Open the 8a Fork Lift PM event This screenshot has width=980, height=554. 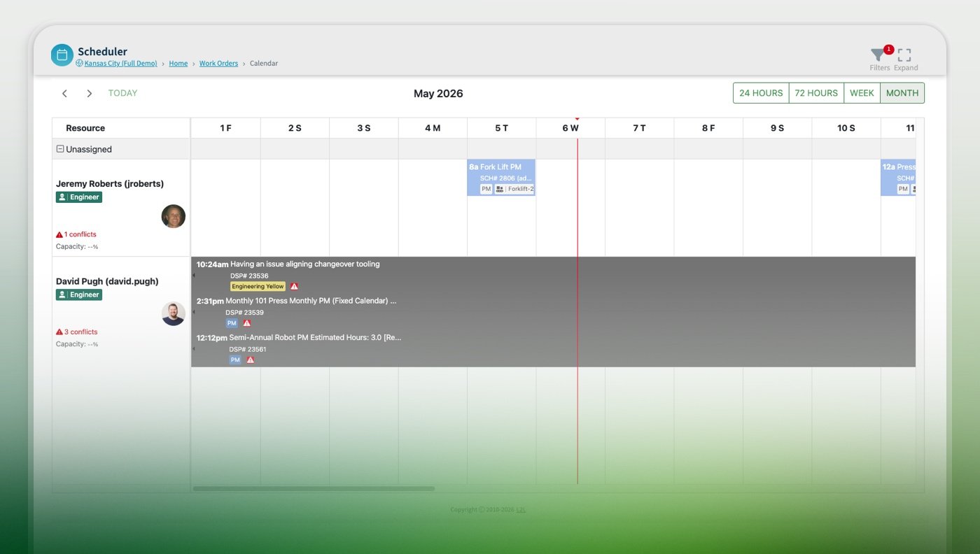501,178
